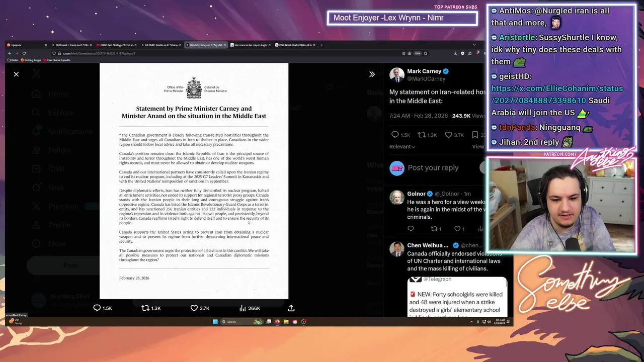Switch to the OSINT Gorilla on X tab
The width and height of the screenshot is (644, 362).
(161, 45)
